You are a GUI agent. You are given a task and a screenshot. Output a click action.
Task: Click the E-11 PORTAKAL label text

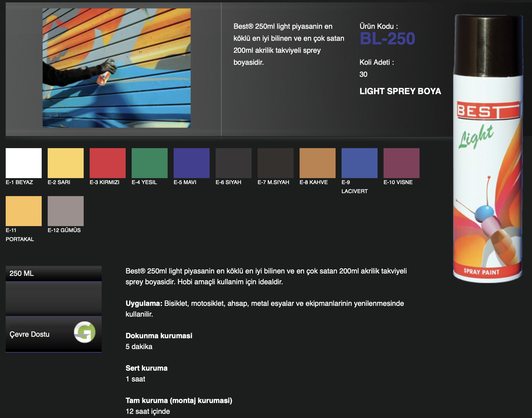[20, 234]
